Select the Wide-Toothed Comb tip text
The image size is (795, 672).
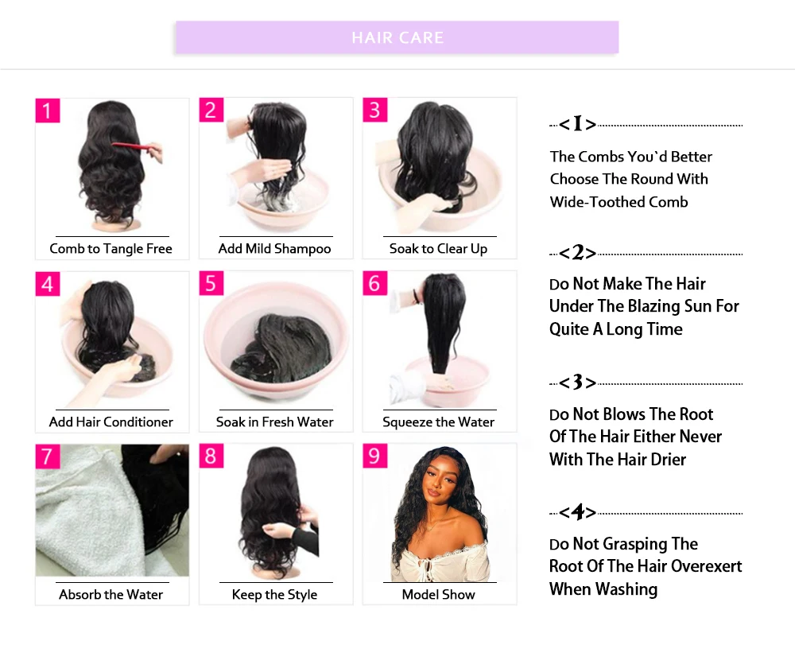[x=619, y=202]
